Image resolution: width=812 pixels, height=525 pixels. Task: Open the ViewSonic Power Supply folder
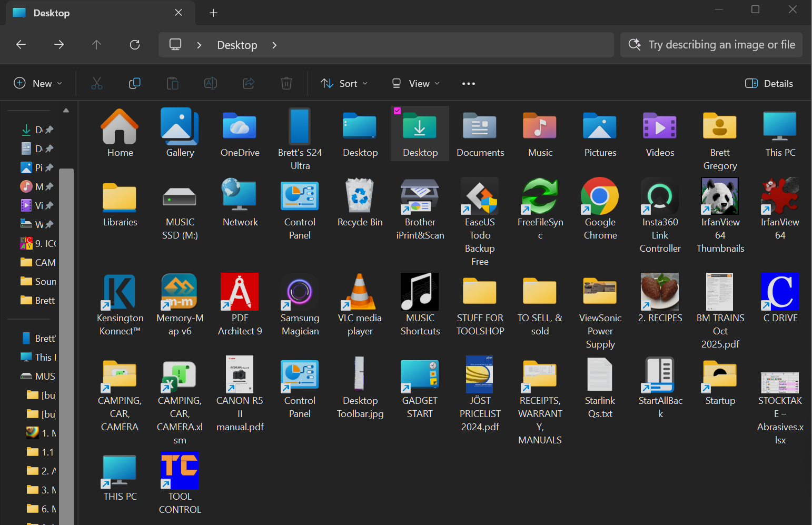click(600, 291)
